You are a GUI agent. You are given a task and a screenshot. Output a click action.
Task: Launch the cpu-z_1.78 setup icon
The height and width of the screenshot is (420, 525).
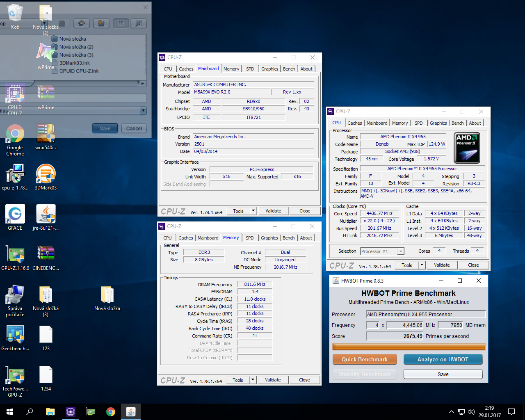coord(15,177)
